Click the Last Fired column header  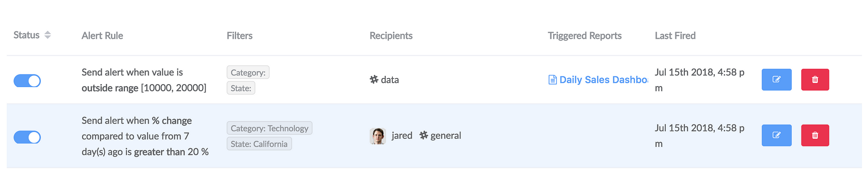click(675, 36)
